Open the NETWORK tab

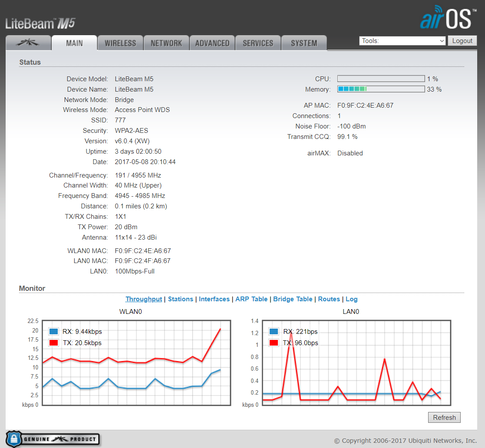tap(166, 43)
